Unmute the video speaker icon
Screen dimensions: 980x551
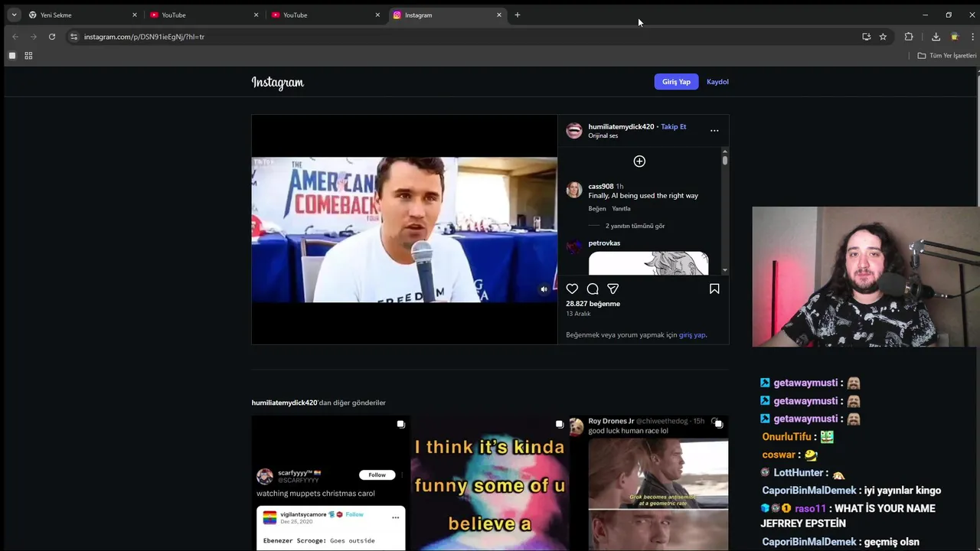pos(544,289)
